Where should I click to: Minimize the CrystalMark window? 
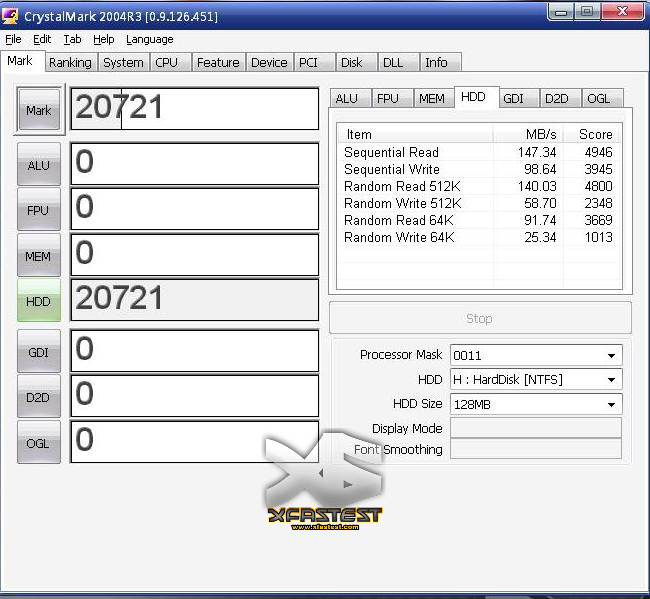tap(561, 12)
